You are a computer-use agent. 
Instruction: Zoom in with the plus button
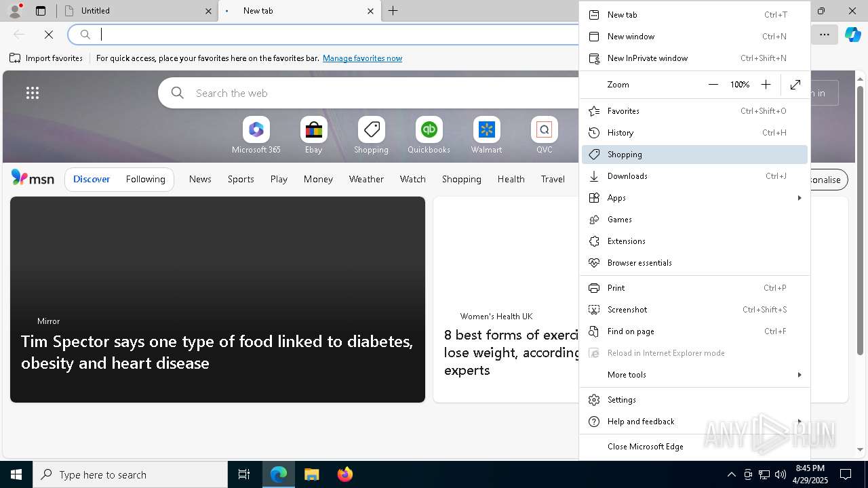766,85
